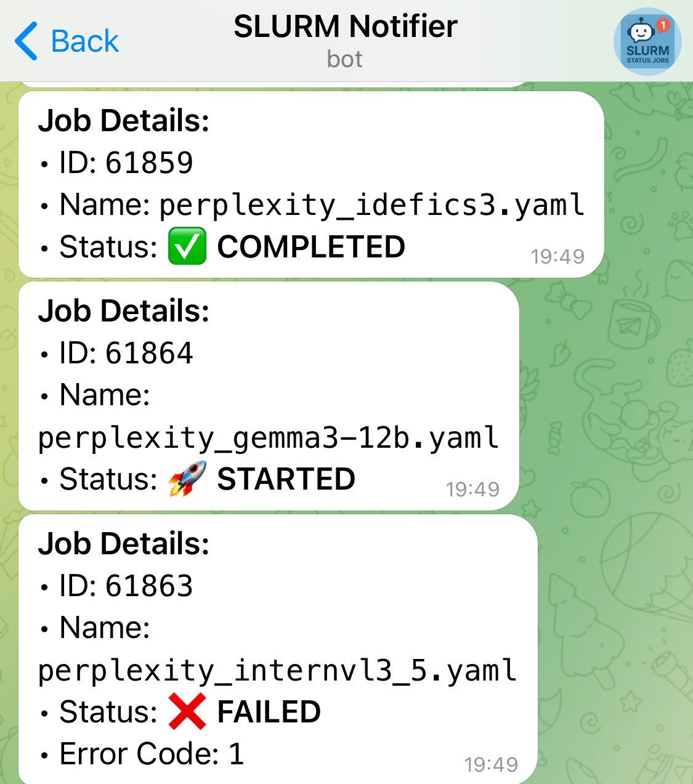Viewport: 693px width, 784px height.
Task: Tap the 'bot' subtitle under chat title
Action: pos(345,60)
